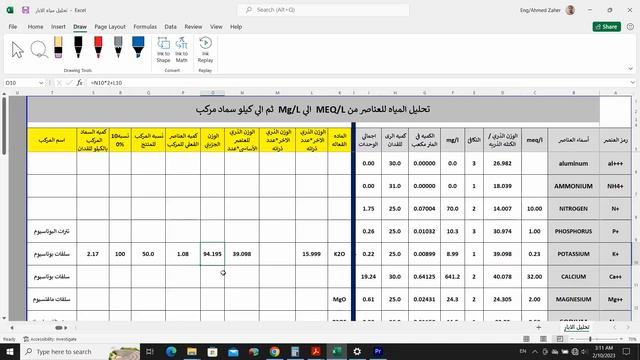Select the MgO cell
640x360 pixels.
[339, 299]
